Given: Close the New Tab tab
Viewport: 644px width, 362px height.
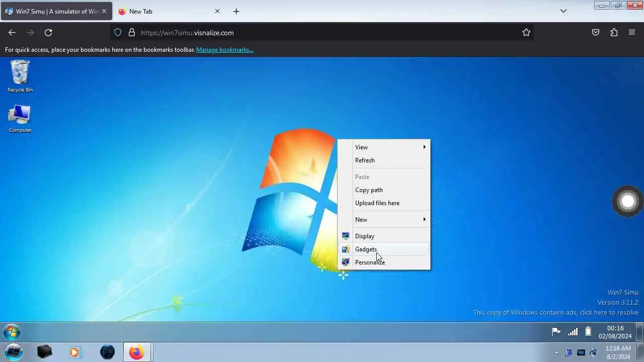Looking at the screenshot, I should (217, 11).
